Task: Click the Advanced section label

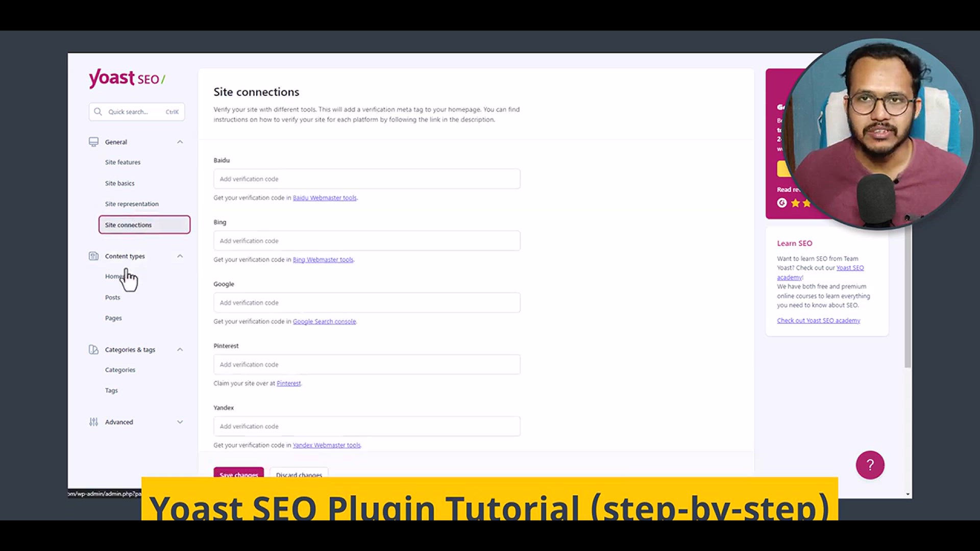Action: pyautogui.click(x=119, y=422)
